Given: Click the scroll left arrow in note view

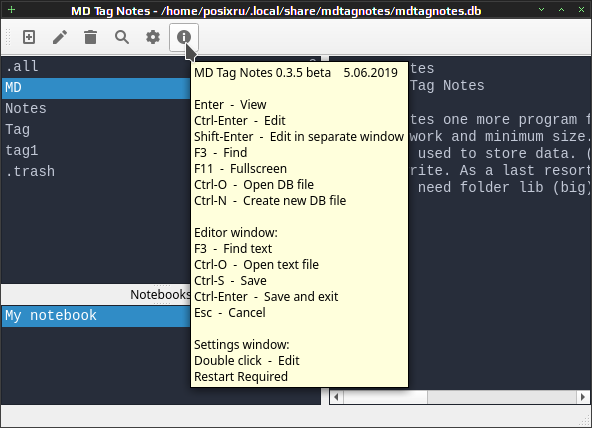Looking at the screenshot, I should coord(337,397).
